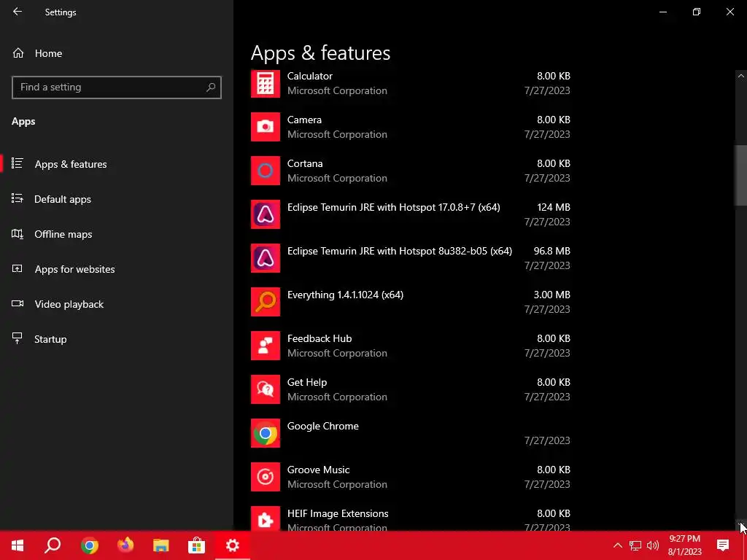Click the Eclipse Temurin JRE 8u382-b05 icon
The width and height of the screenshot is (747, 560).
(266, 258)
